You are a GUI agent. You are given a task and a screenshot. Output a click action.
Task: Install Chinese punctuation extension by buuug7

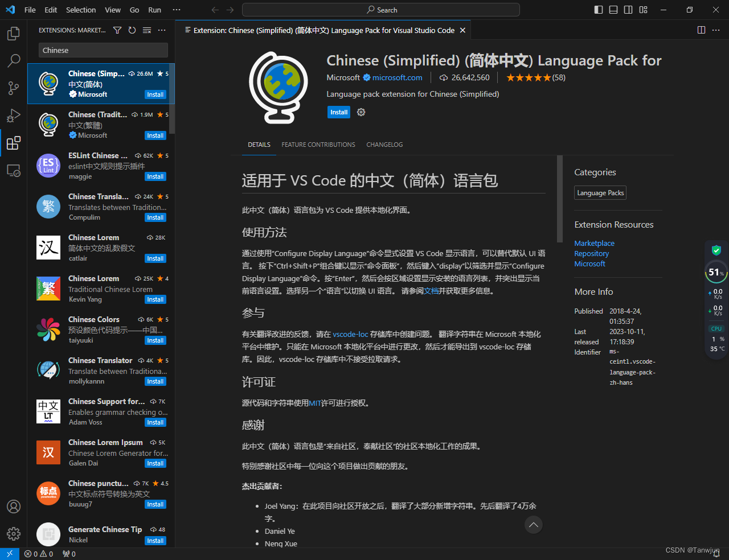point(155,504)
